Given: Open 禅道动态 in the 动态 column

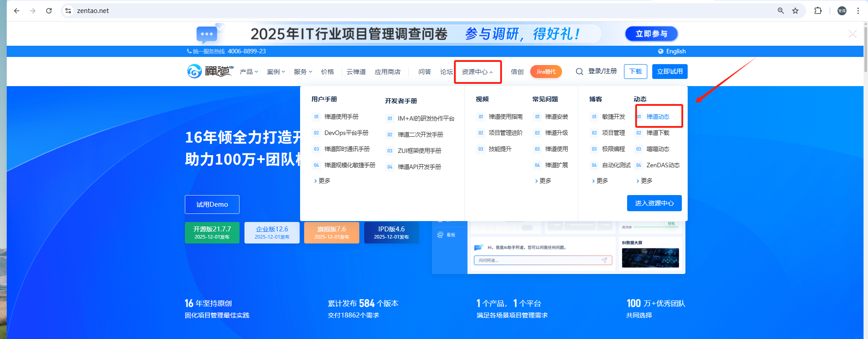Looking at the screenshot, I should (x=658, y=117).
